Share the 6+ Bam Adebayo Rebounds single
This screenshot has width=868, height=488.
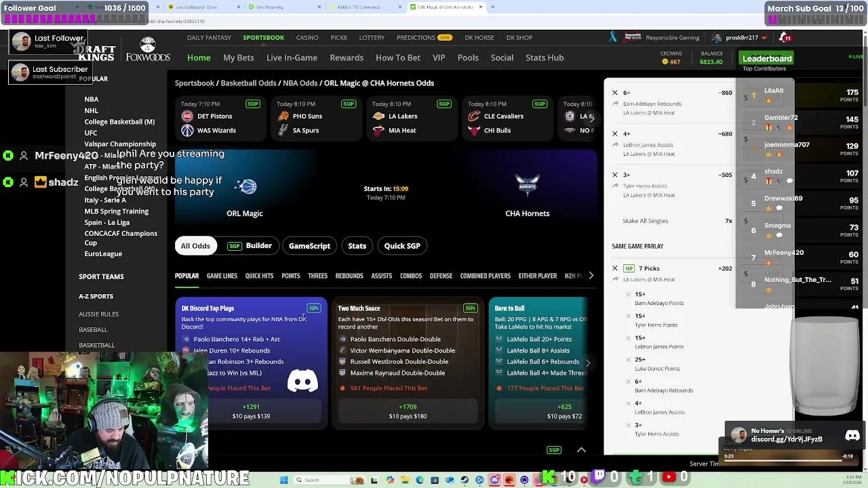[616, 104]
